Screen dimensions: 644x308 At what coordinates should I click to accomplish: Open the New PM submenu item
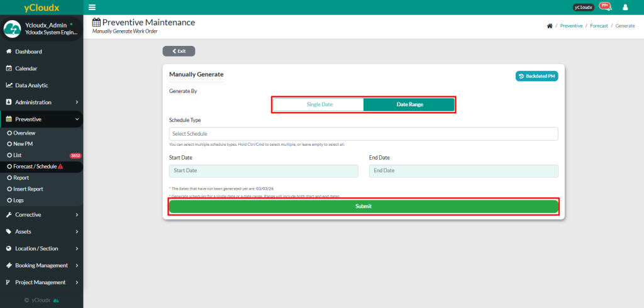[x=23, y=144]
